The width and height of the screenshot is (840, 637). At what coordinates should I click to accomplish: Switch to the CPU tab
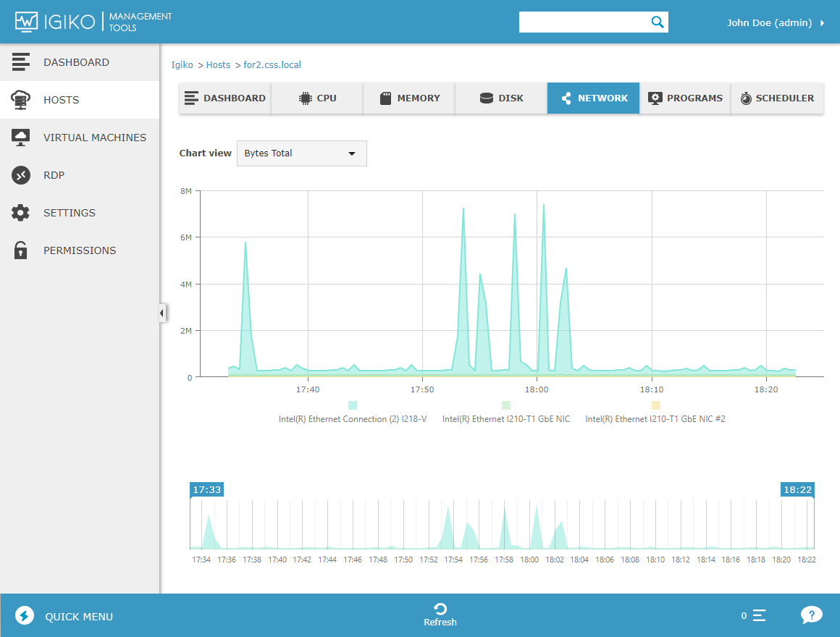coord(317,98)
